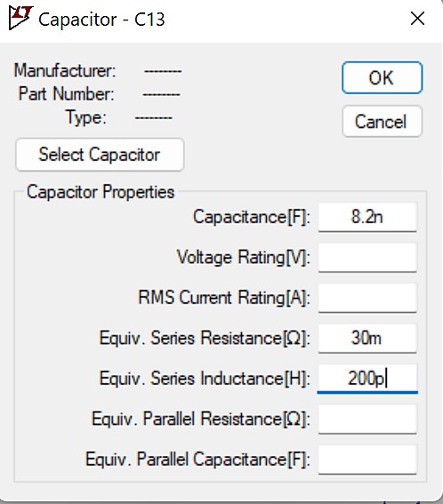Click the Cancel button
This screenshot has width=443, height=504.
[382, 122]
